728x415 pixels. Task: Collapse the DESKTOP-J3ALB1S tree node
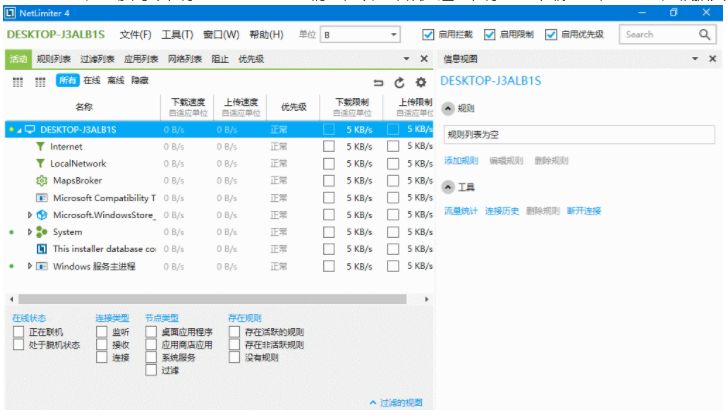[20, 130]
